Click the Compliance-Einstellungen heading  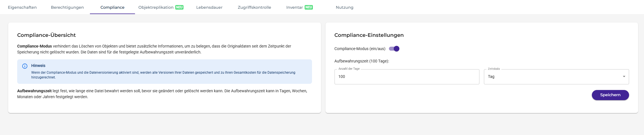pos(369,35)
